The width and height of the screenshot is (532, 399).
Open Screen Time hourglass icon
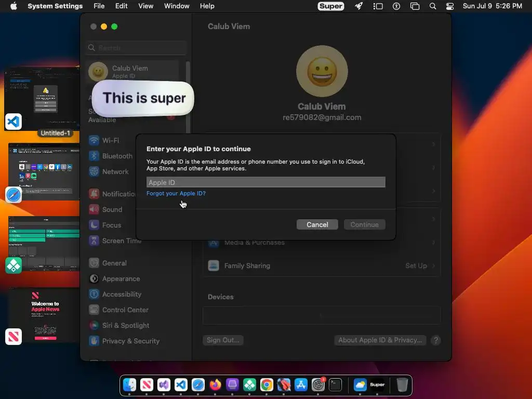click(94, 241)
